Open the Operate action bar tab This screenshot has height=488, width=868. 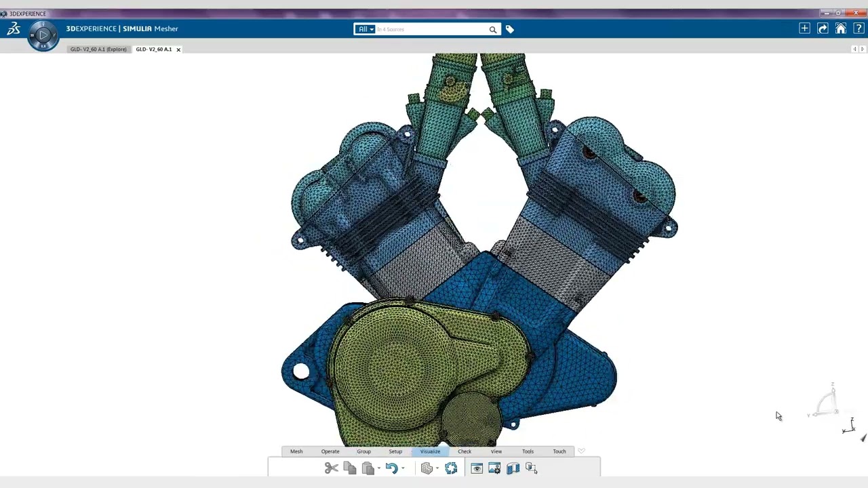pos(330,451)
